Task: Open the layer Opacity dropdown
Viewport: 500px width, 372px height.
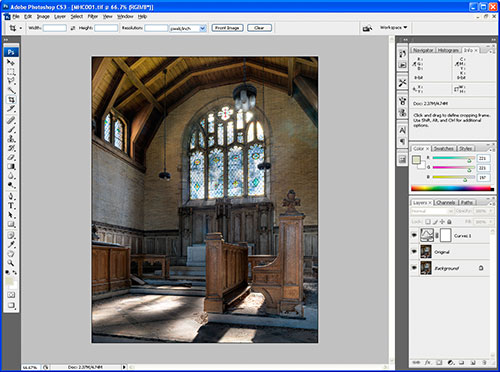Action: tap(491, 211)
